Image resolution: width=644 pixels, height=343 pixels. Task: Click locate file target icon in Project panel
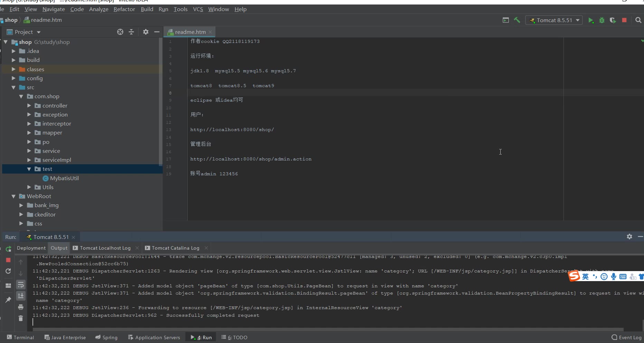(x=120, y=32)
